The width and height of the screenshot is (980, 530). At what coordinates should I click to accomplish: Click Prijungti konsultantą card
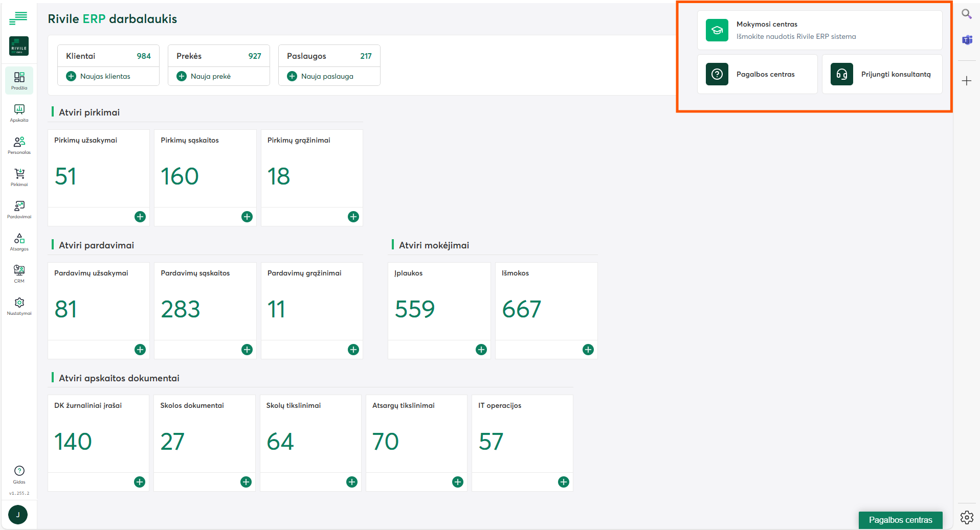(x=882, y=74)
